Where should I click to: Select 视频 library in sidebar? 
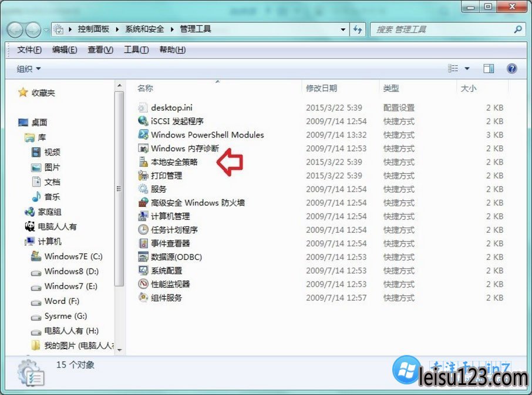(x=46, y=152)
